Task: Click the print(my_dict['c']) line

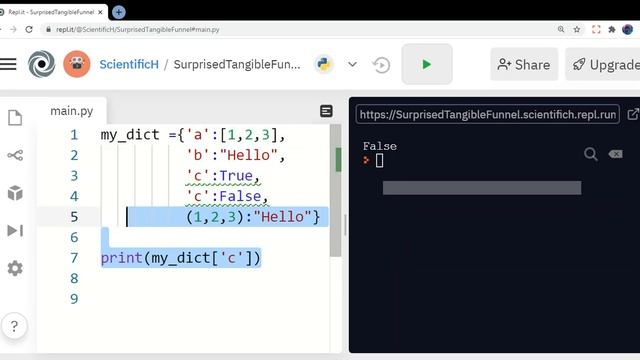Action: tap(180, 258)
